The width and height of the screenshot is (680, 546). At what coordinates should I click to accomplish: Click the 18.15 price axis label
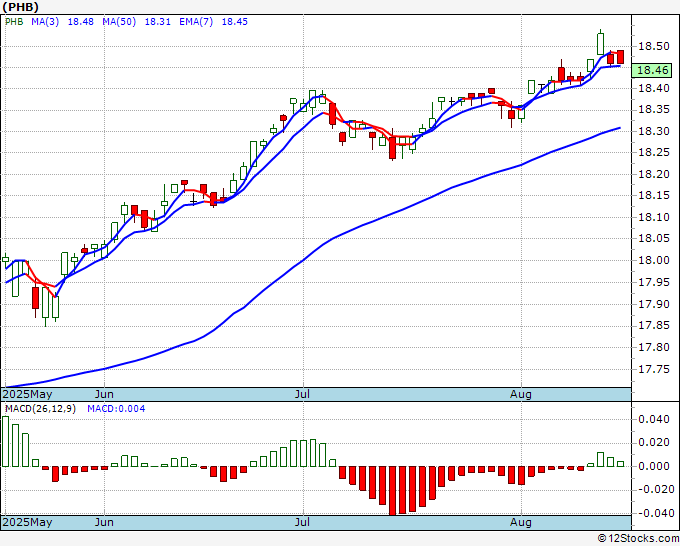pos(654,196)
